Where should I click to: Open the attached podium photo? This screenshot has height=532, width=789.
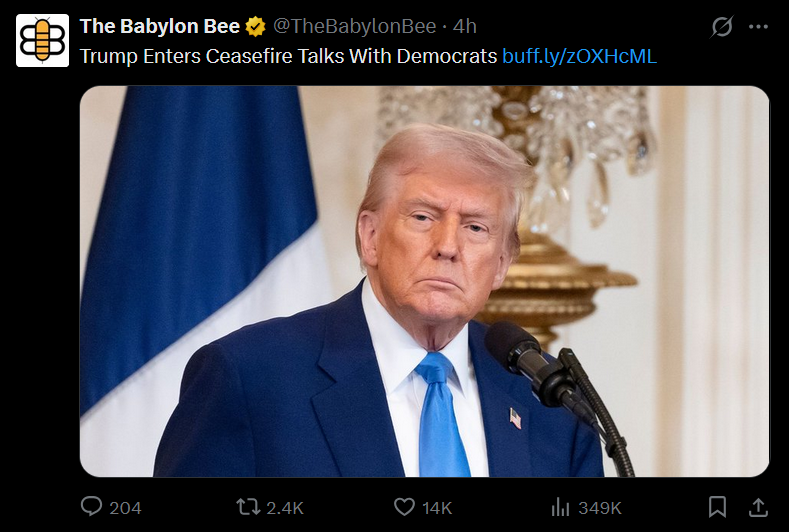click(x=424, y=281)
